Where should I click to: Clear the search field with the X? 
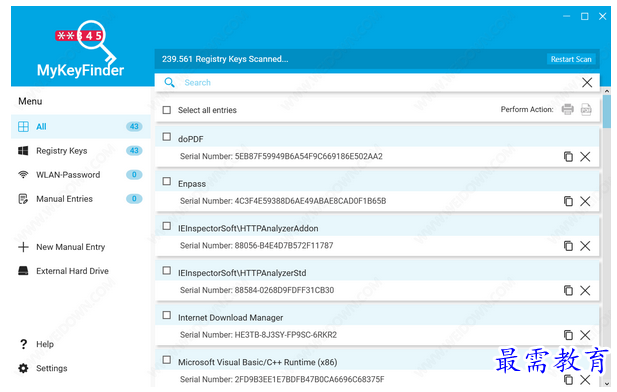pyautogui.click(x=587, y=82)
